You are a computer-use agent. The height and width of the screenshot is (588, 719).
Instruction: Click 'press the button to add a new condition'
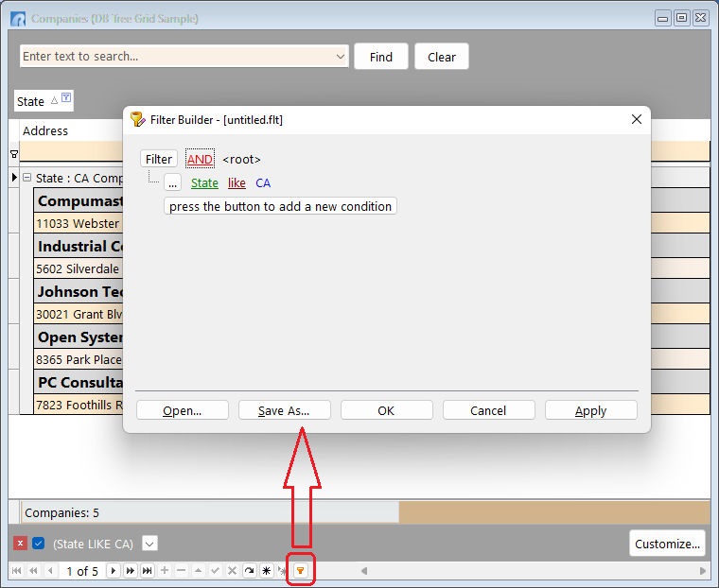click(x=280, y=206)
